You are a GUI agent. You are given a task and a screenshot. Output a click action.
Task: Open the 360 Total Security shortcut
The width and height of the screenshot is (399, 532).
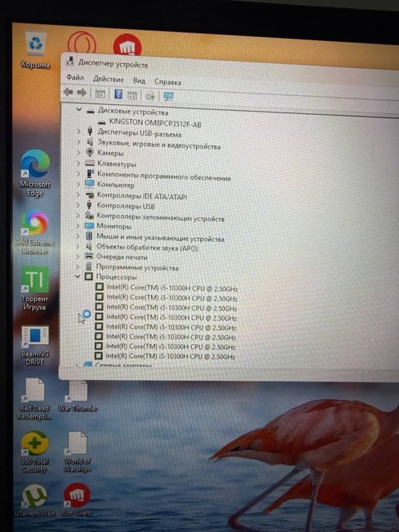point(34,452)
